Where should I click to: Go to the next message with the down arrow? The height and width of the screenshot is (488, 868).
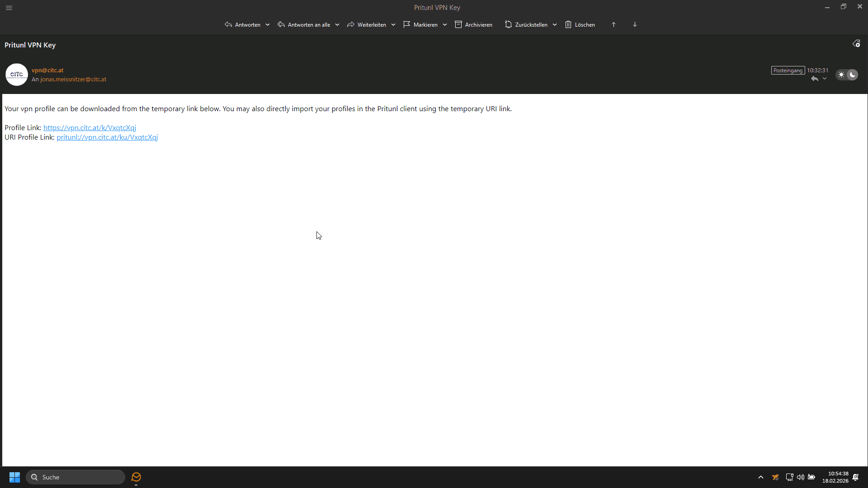click(635, 24)
